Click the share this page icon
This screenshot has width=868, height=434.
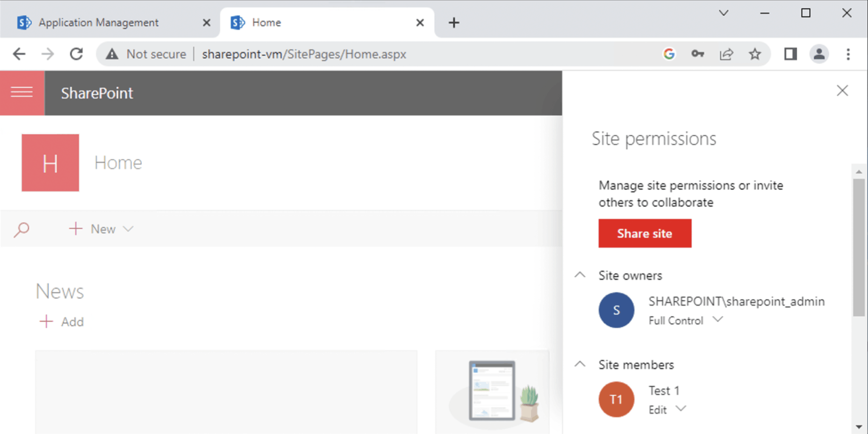(726, 54)
